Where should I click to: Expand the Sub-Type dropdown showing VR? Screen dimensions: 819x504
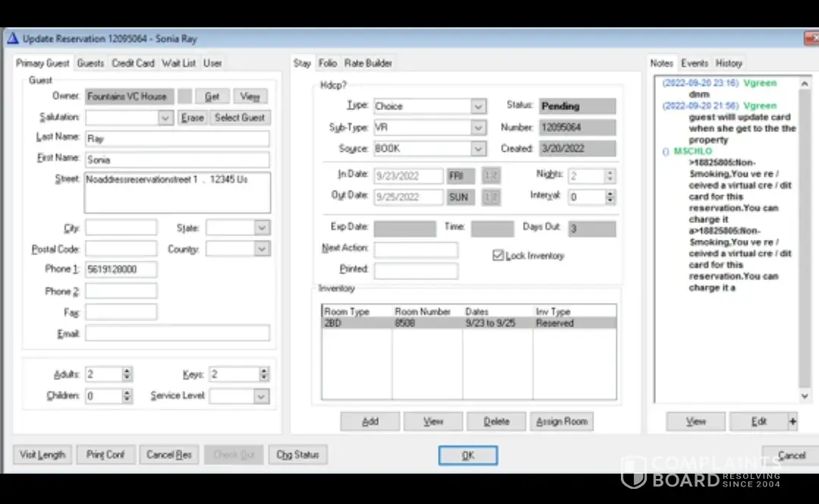pos(477,128)
